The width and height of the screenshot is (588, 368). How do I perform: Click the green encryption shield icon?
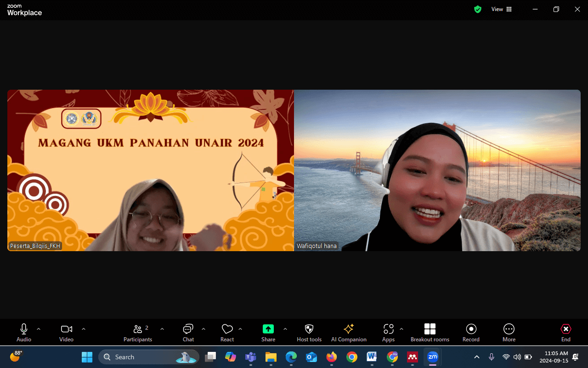point(478,9)
